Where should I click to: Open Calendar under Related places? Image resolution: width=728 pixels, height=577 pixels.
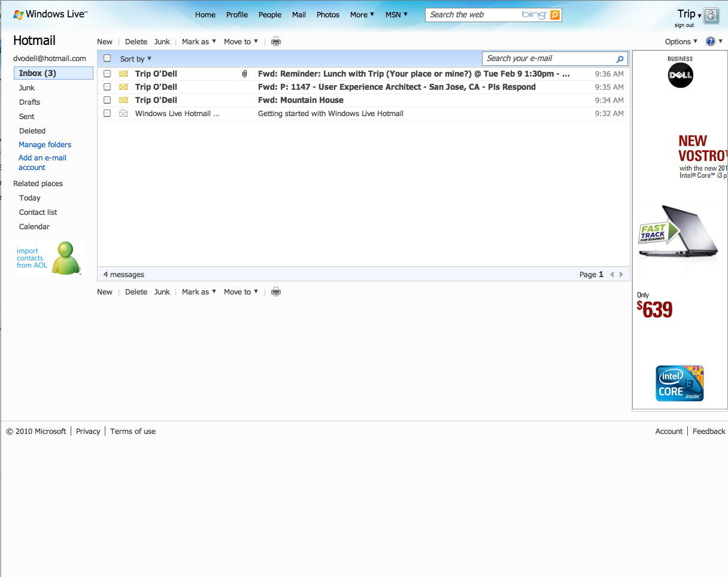point(34,226)
